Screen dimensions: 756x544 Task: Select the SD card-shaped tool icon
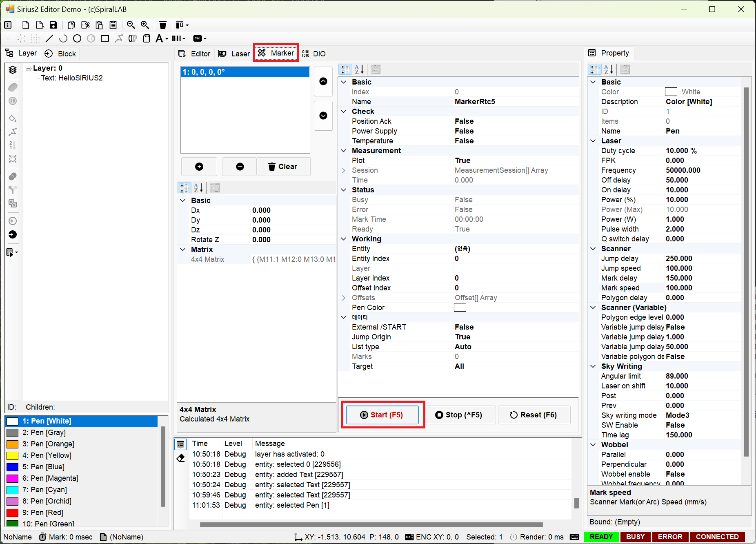point(147,38)
